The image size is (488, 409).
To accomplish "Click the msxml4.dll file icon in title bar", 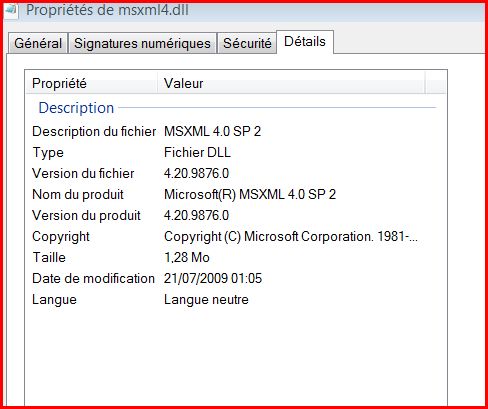I will pyautogui.click(x=10, y=11).
